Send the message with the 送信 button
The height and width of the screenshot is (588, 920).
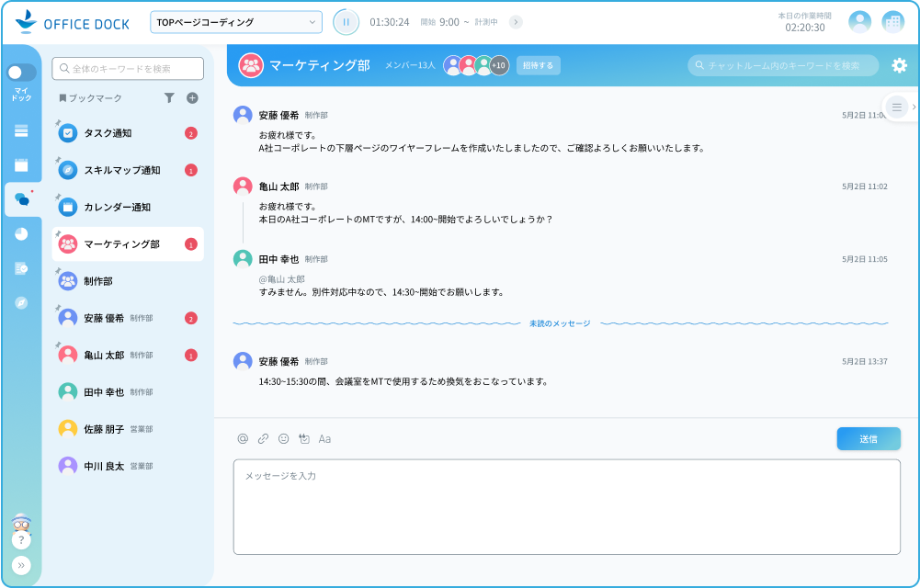pyautogui.click(x=868, y=438)
